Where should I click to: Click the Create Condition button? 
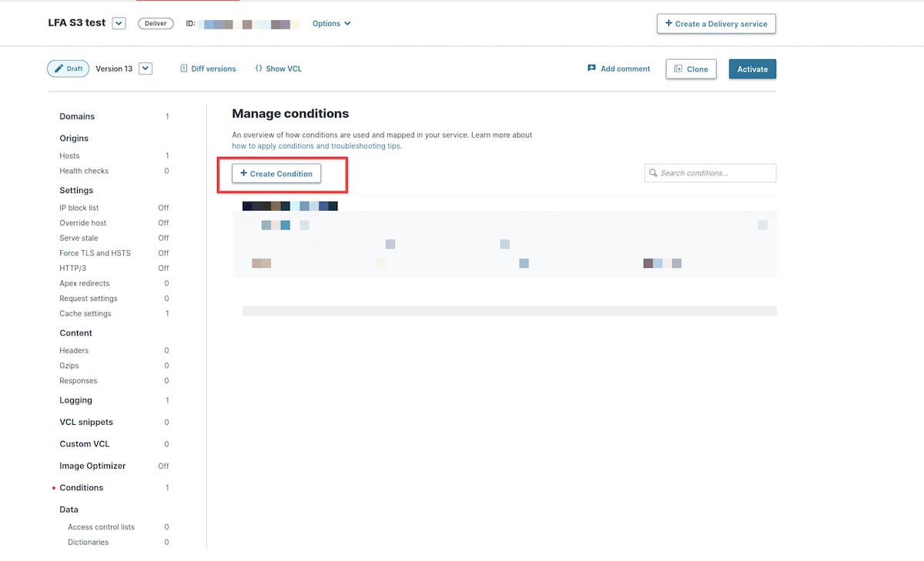(276, 174)
